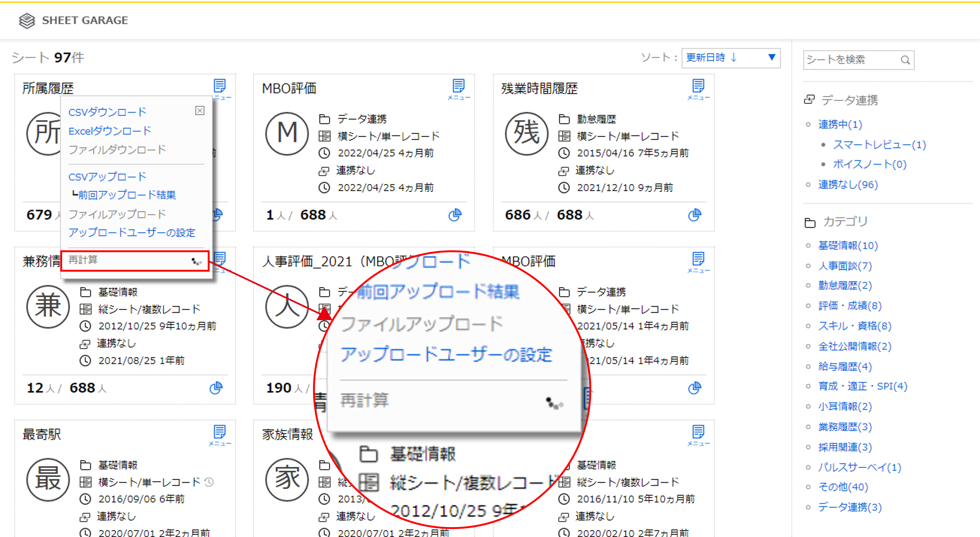Open category 全社公開情報(2)
The image size is (980, 537).
point(855,346)
